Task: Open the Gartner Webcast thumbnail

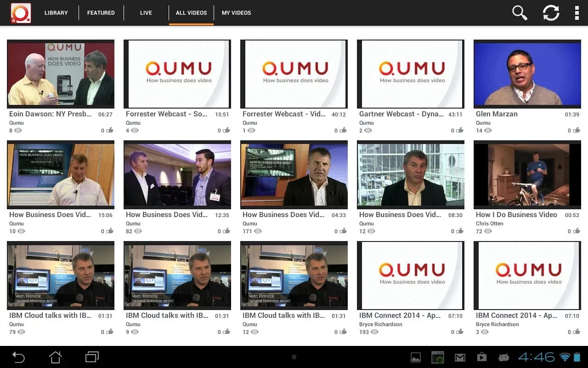Action: coord(411,74)
